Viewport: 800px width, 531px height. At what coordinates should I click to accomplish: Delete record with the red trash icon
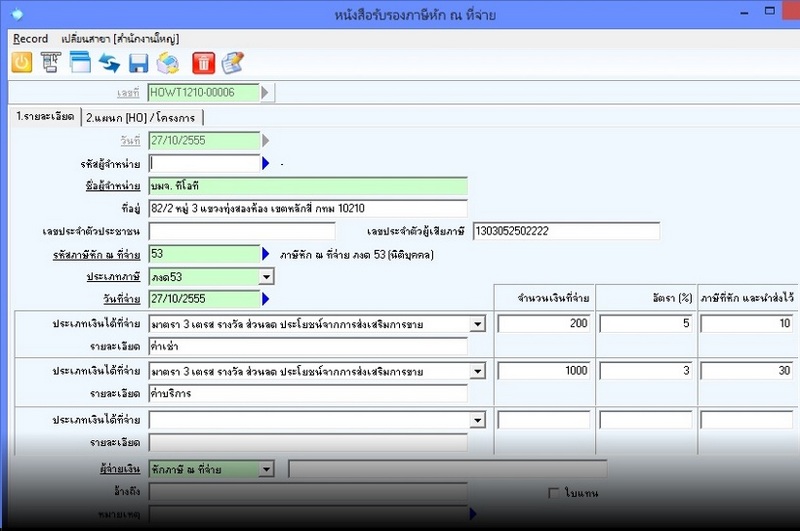click(x=203, y=63)
